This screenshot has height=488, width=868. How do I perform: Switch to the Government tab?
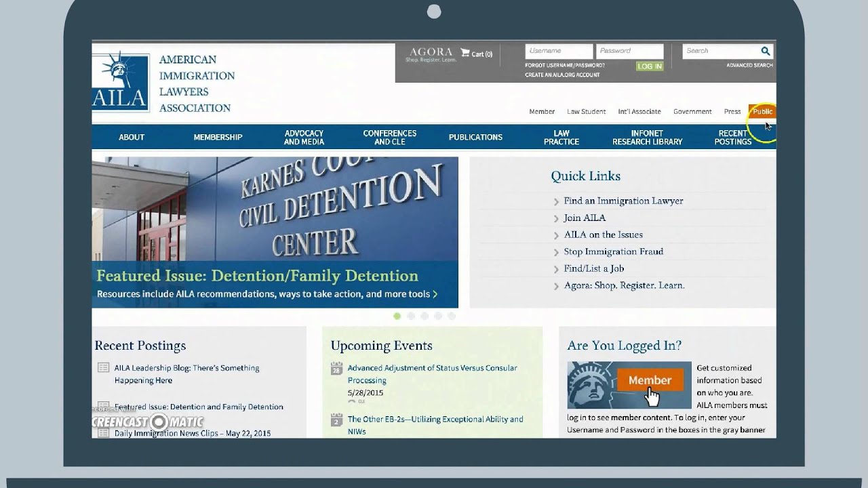coord(692,112)
